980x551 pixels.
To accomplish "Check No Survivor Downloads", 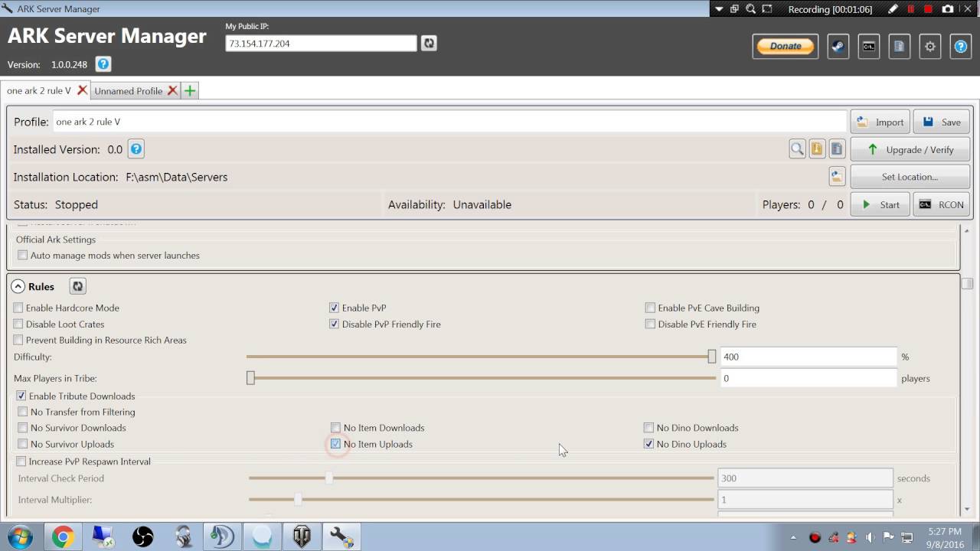I will [x=23, y=428].
